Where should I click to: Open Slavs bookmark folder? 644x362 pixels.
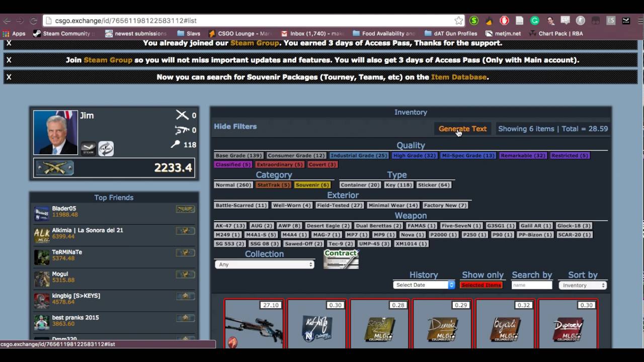tap(189, 34)
